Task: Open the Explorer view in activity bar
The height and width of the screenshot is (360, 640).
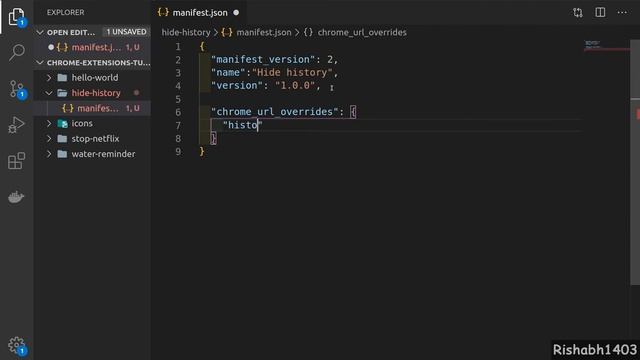Action: point(16,17)
